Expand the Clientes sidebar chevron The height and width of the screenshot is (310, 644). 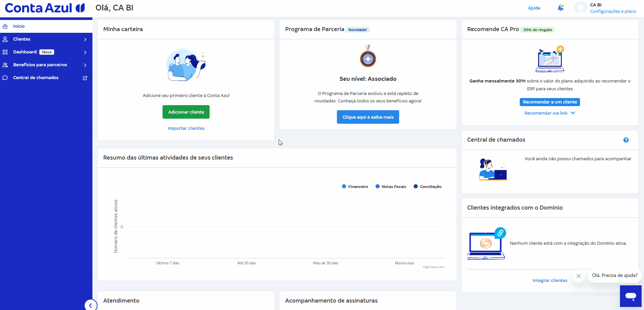85,39
